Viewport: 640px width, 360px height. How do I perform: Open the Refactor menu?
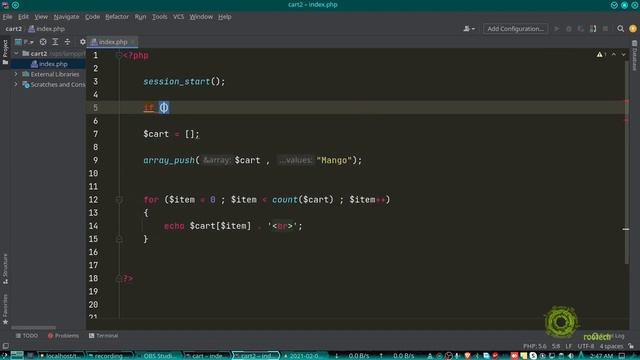click(x=117, y=17)
